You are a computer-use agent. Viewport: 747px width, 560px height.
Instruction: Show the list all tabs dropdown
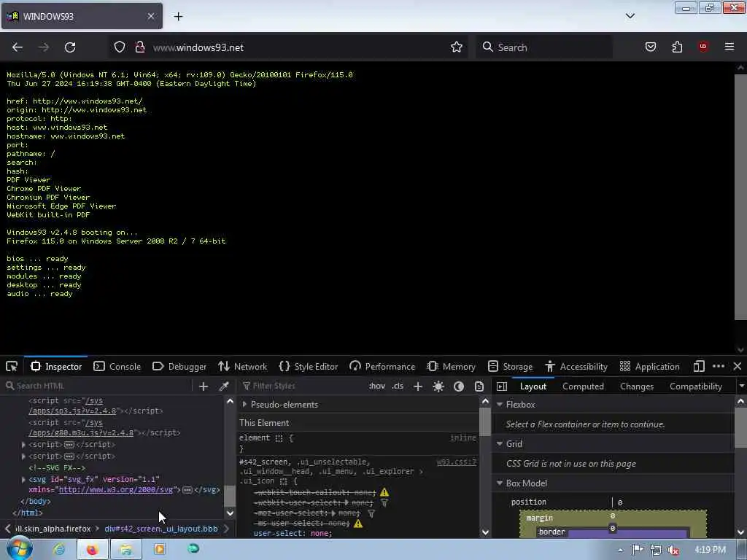pos(630,16)
